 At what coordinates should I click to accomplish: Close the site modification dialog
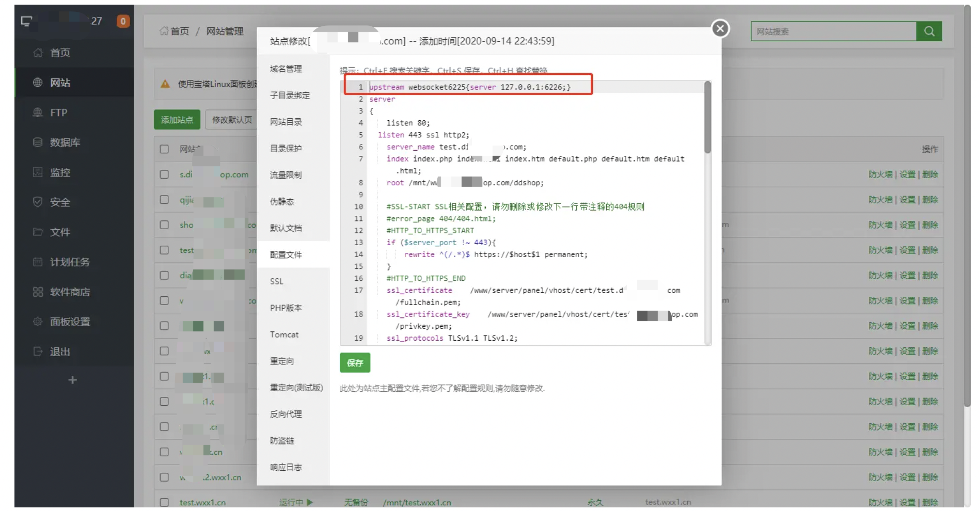pos(720,28)
